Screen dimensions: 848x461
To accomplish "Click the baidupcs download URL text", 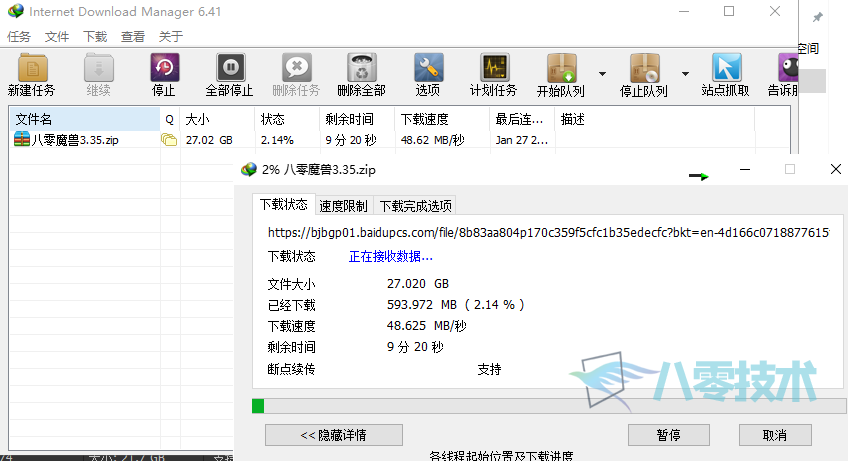I will [x=548, y=233].
